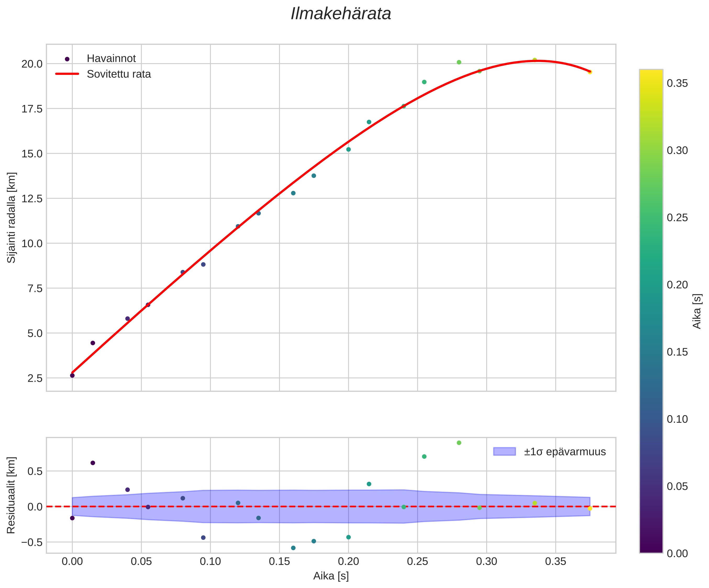The width and height of the screenshot is (709, 588).
Task: Click the 20.0 y-axis tick label
Action: click(32, 64)
